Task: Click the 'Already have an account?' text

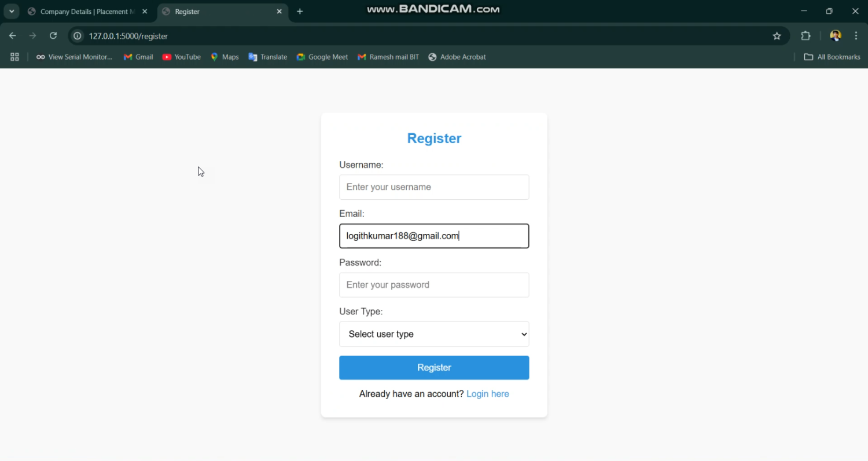Action: pos(411,394)
